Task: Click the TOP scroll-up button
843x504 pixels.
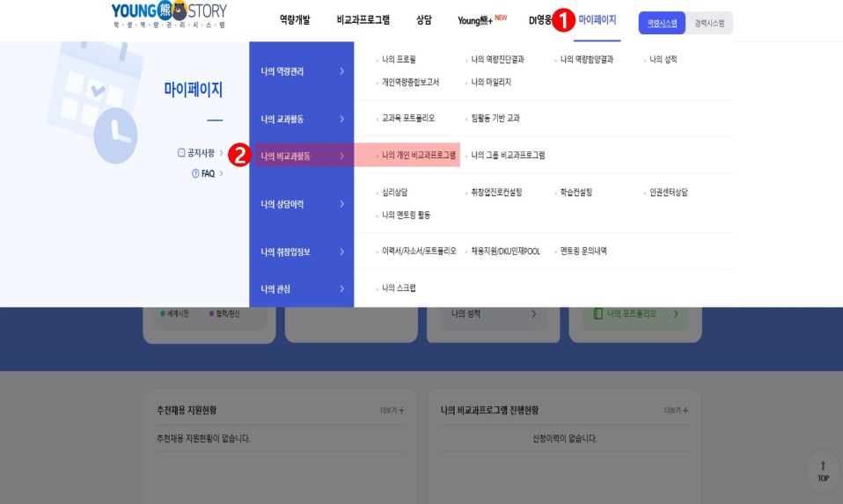Action: 823,471
